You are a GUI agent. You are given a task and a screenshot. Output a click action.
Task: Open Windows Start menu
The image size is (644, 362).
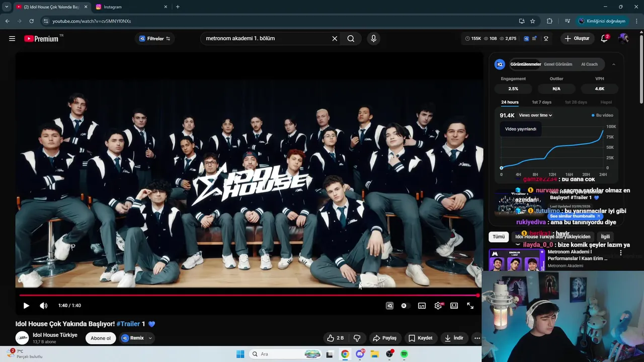(240, 354)
